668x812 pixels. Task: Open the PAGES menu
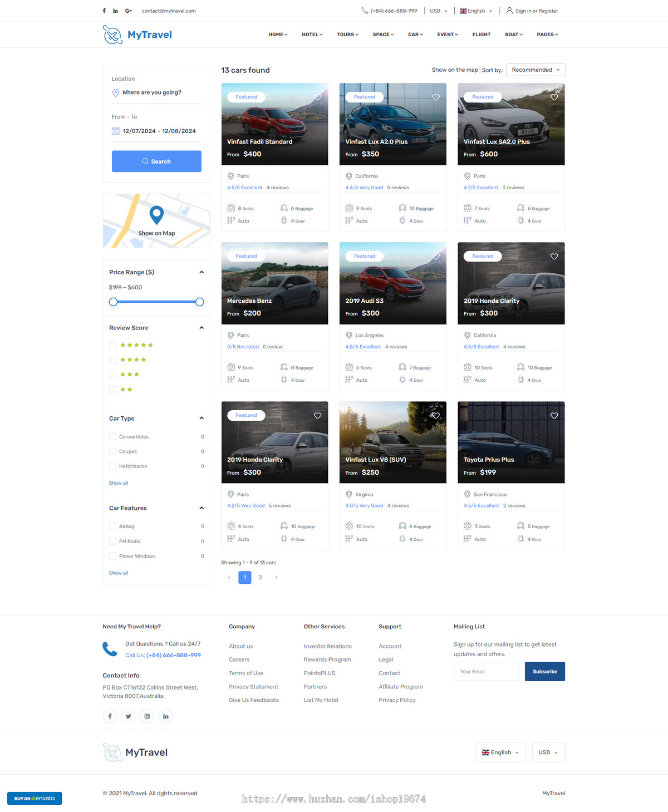(547, 35)
